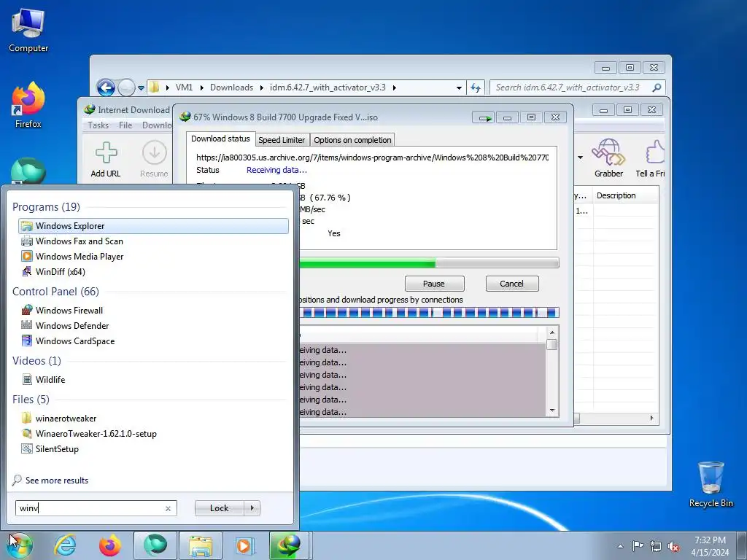The width and height of the screenshot is (747, 560).
Task: Cancel the download in progress
Action: point(511,284)
